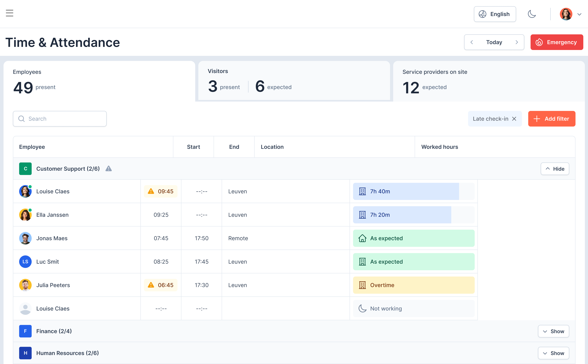Open user profile dropdown chevron

(579, 14)
